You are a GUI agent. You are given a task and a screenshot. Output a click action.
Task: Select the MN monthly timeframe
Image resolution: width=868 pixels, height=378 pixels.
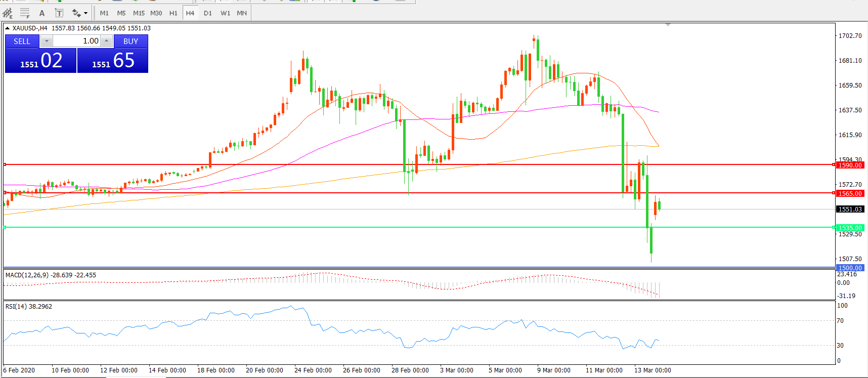tap(242, 13)
